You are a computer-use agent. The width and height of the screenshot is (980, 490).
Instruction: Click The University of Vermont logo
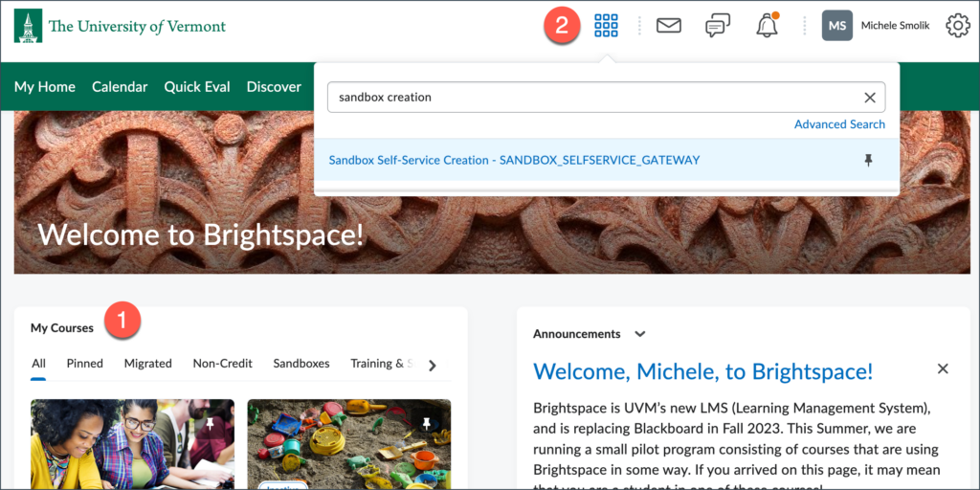click(x=120, y=26)
